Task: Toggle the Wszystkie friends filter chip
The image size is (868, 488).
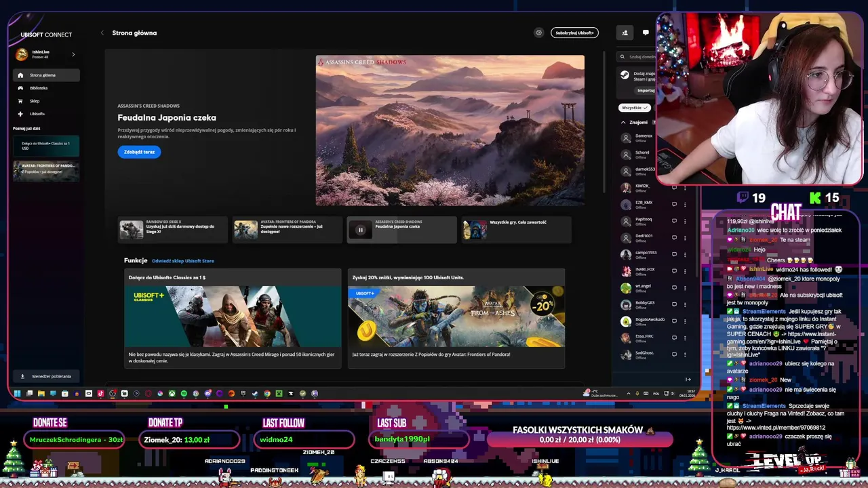Action: coord(635,108)
